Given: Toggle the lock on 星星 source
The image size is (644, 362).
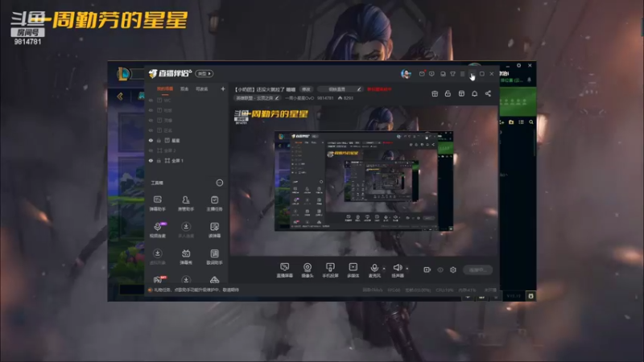Looking at the screenshot, I should [159, 140].
